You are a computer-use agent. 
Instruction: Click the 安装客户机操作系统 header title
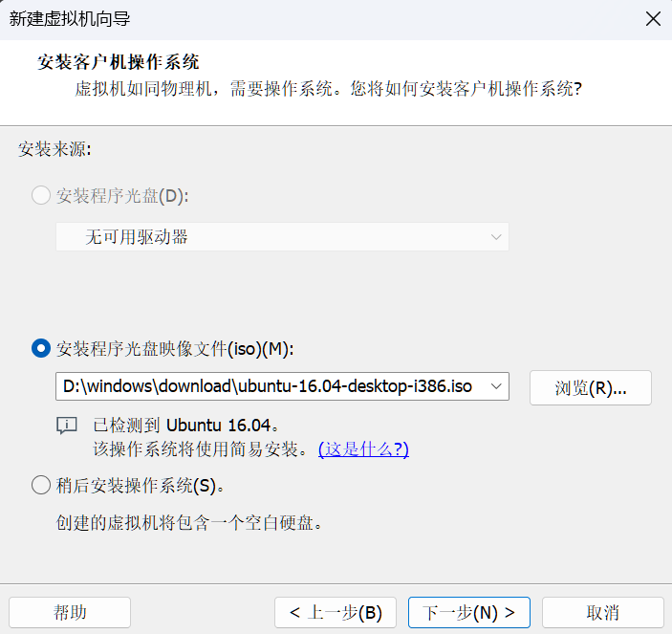pyautogui.click(x=118, y=62)
